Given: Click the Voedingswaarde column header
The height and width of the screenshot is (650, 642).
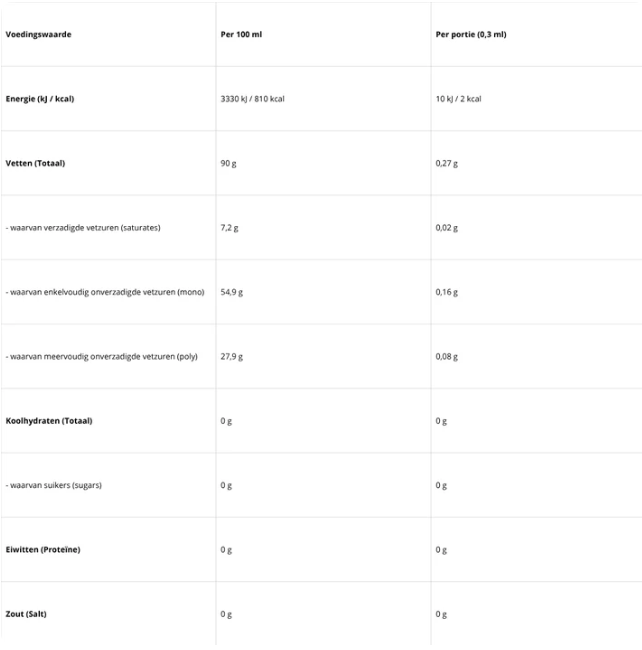Looking at the screenshot, I should tap(39, 34).
